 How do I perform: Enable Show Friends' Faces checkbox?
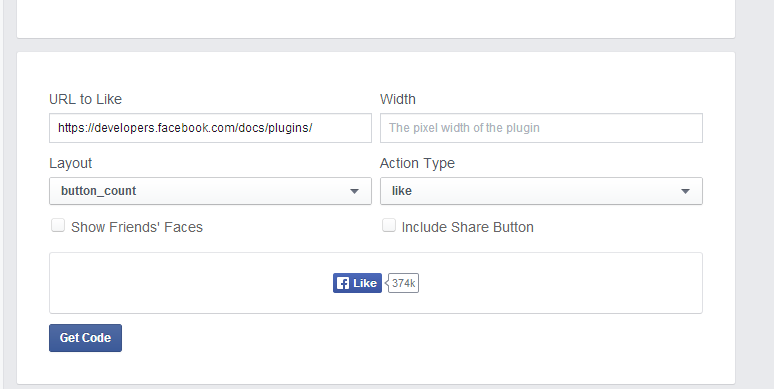tap(58, 226)
